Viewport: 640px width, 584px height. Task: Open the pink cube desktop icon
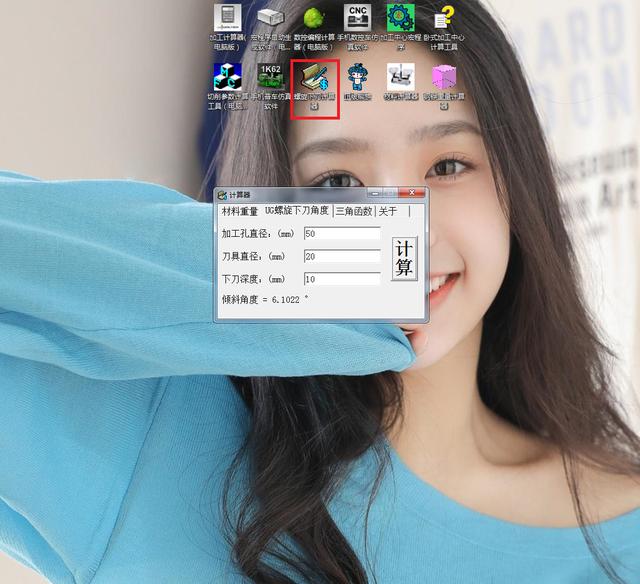click(x=444, y=77)
